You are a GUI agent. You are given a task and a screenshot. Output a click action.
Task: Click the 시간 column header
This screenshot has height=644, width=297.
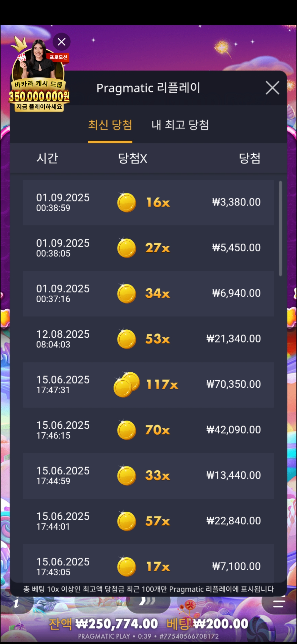click(47, 158)
